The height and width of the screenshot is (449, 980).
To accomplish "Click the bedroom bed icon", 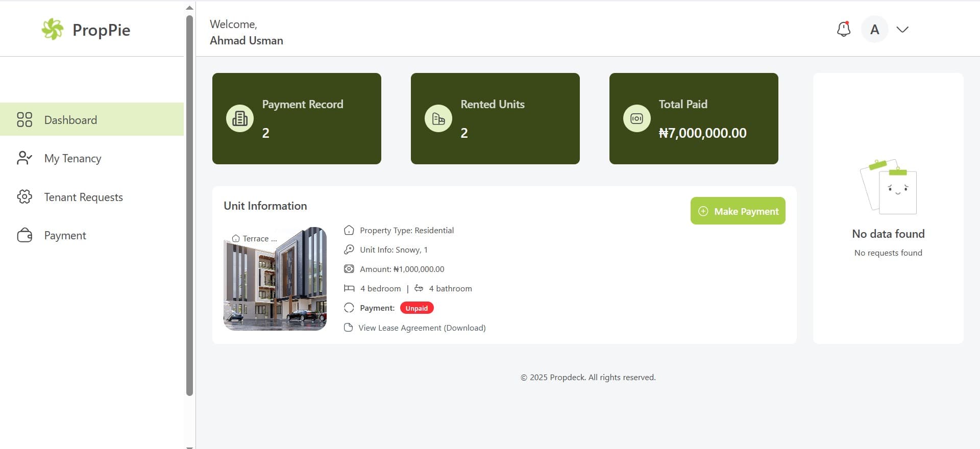I will (349, 288).
